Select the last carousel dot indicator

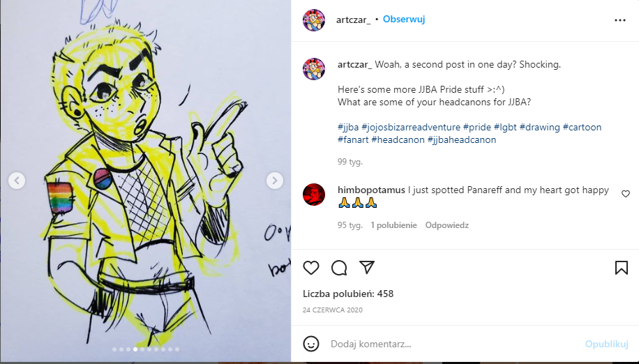[177, 349]
